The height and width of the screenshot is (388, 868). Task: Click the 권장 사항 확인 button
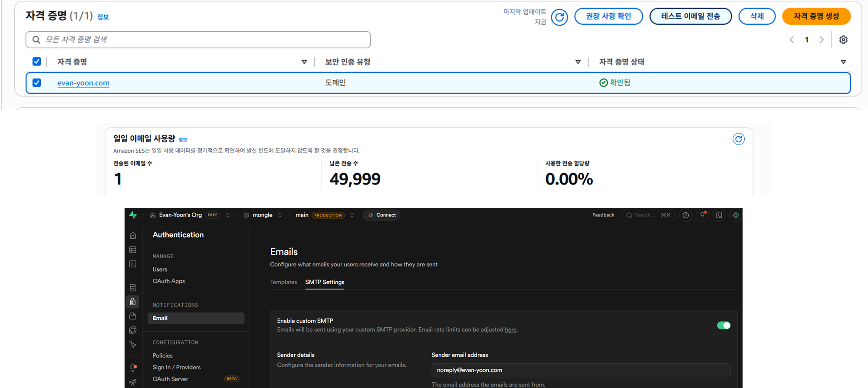[x=608, y=16]
